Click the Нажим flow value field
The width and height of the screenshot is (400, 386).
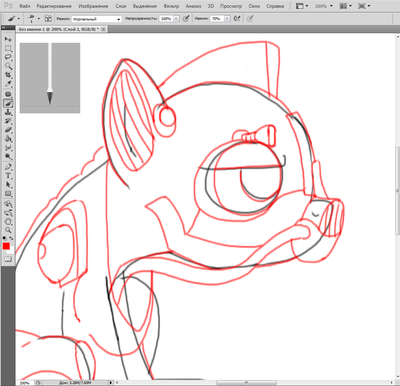[x=217, y=19]
